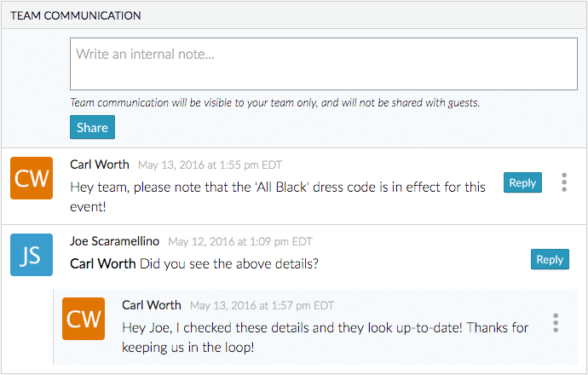Image resolution: width=588 pixels, height=375 pixels.
Task: Open the Carl Worth author name in the nested reply
Action: click(152, 305)
